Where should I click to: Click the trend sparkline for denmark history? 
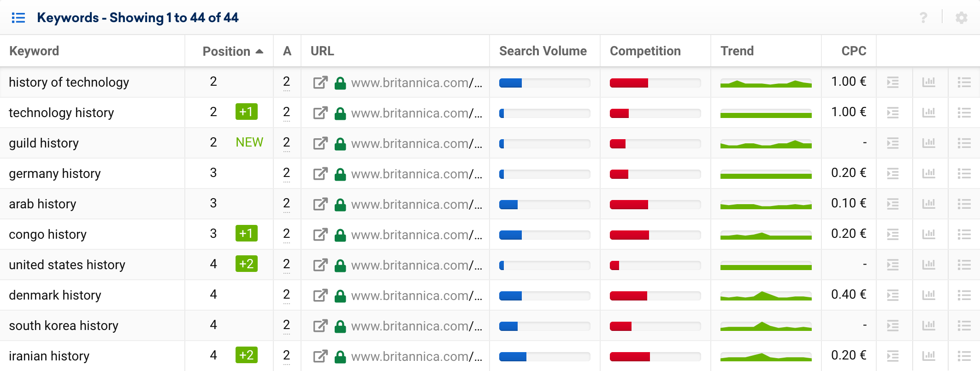tap(766, 295)
